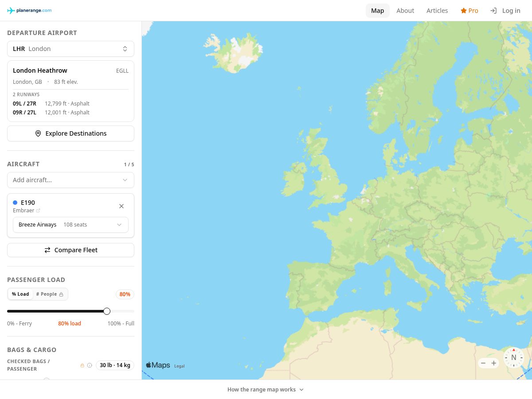Image resolution: width=532 pixels, height=399 pixels.
Task: Open the Pro menu item
Action: coord(469,11)
